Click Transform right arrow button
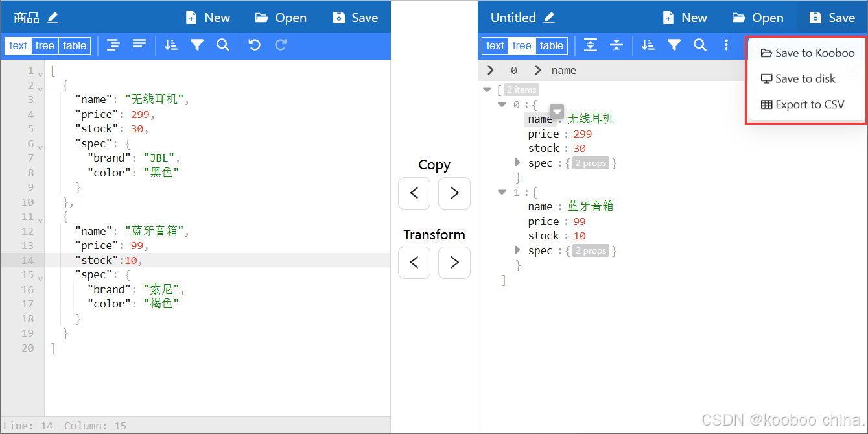Image resolution: width=868 pixels, height=434 pixels. click(x=454, y=263)
